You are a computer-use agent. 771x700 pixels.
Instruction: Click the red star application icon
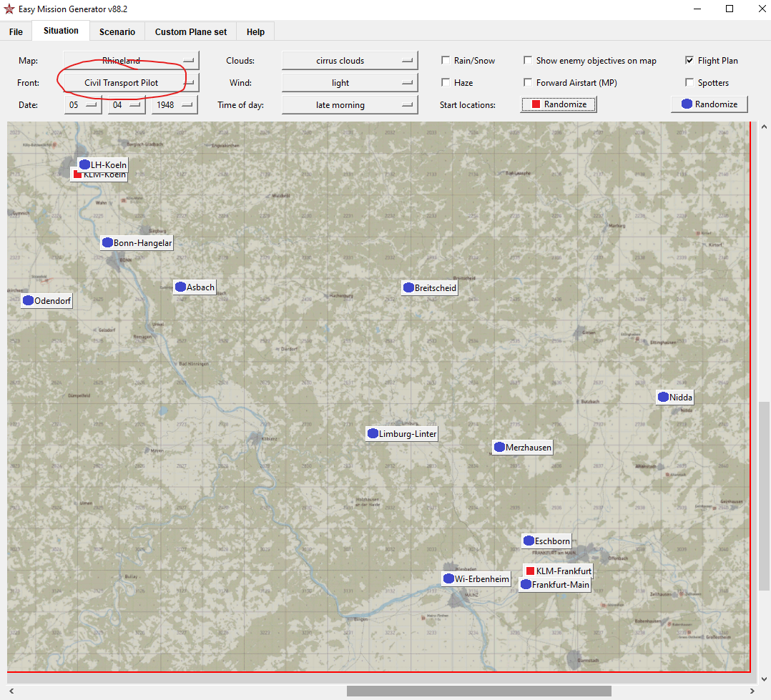pyautogui.click(x=9, y=9)
